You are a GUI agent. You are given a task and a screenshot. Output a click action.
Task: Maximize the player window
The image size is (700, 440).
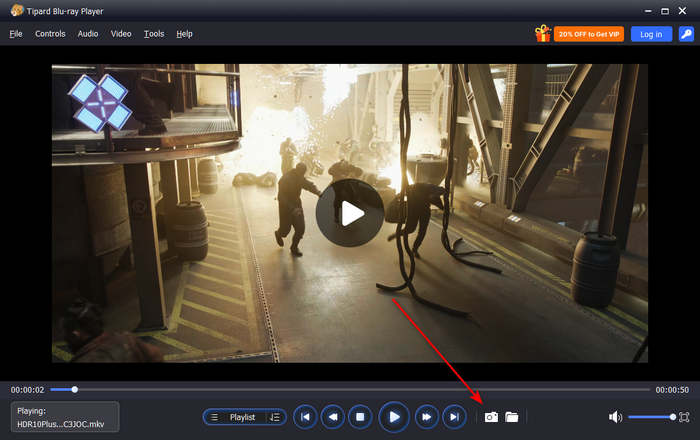[665, 11]
